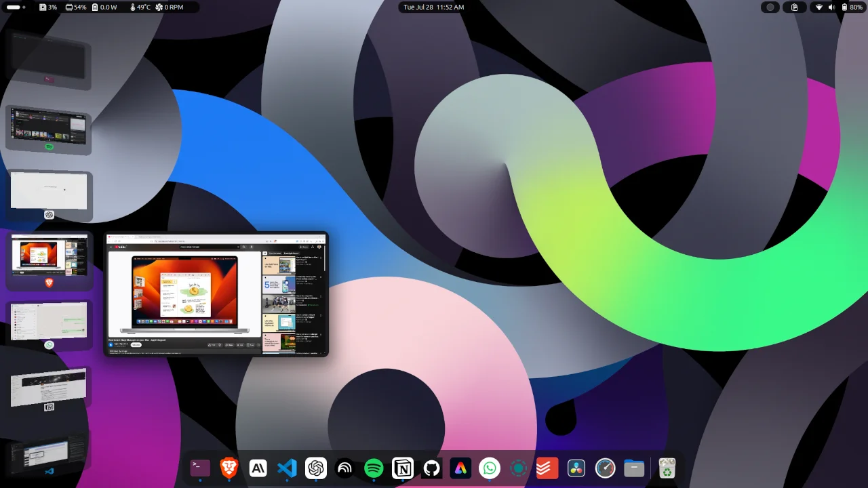Open the colorful 'A' Adobe app in dock
868x488 pixels.
pos(460,468)
